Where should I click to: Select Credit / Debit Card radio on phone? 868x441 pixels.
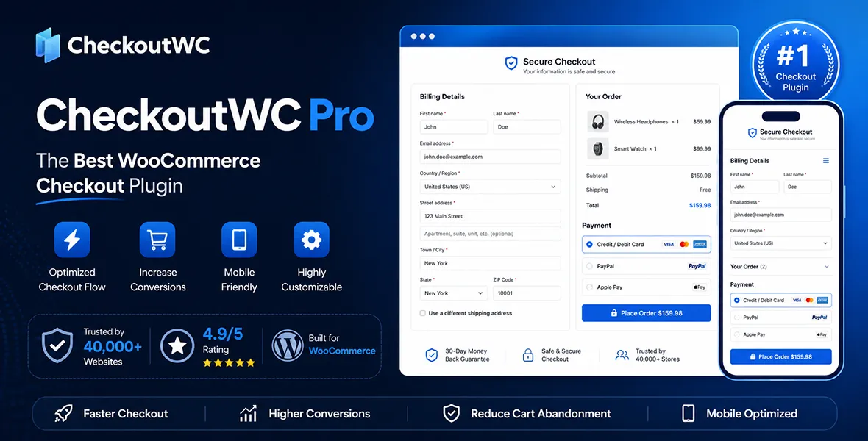point(737,301)
